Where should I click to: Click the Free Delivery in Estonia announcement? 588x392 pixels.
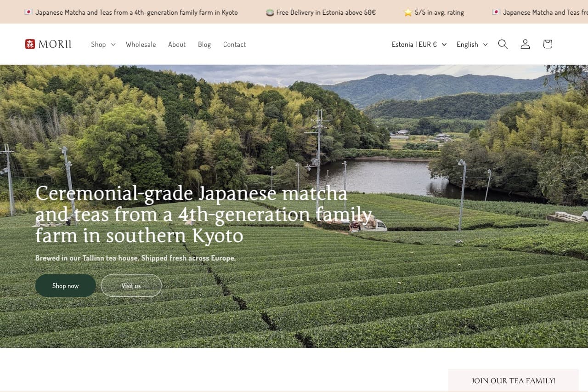tap(321, 12)
